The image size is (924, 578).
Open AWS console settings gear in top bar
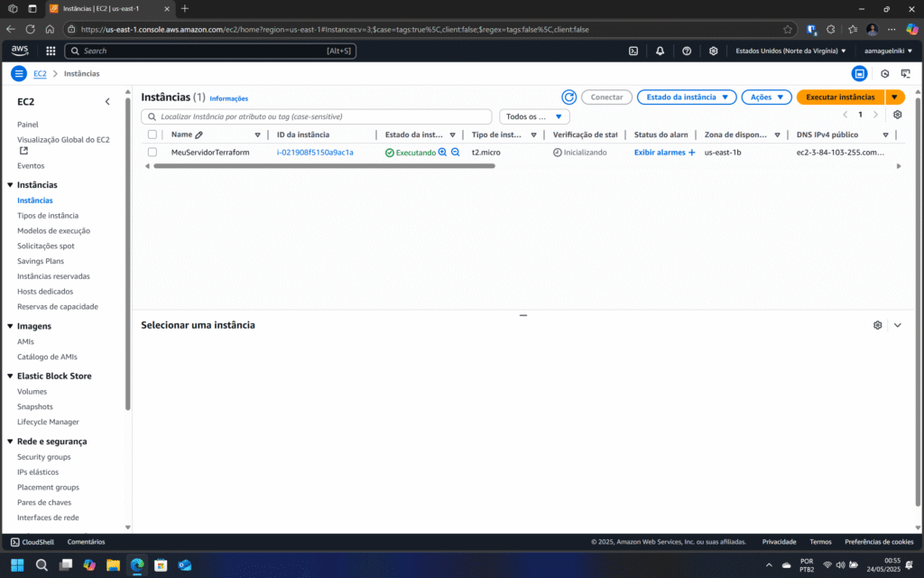click(x=713, y=51)
